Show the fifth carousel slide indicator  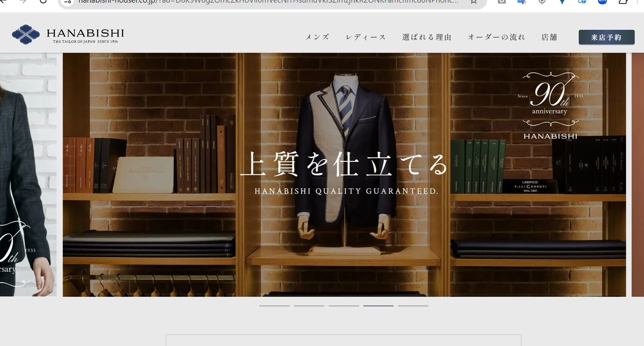pos(413,306)
